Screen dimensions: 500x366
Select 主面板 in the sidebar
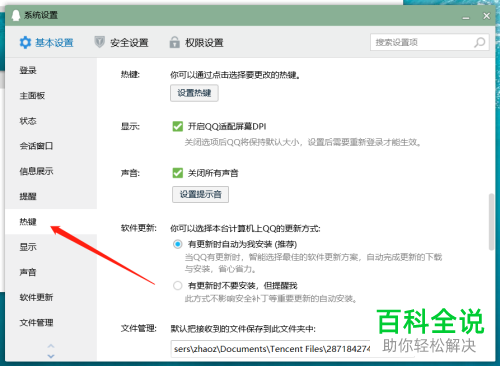point(51,96)
